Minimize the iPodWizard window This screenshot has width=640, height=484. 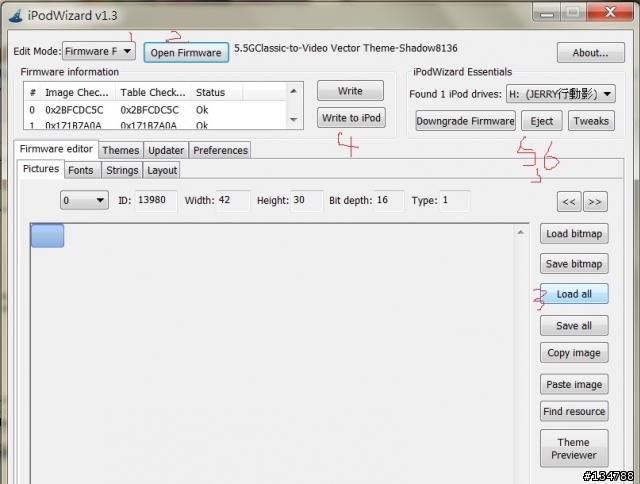click(x=547, y=13)
